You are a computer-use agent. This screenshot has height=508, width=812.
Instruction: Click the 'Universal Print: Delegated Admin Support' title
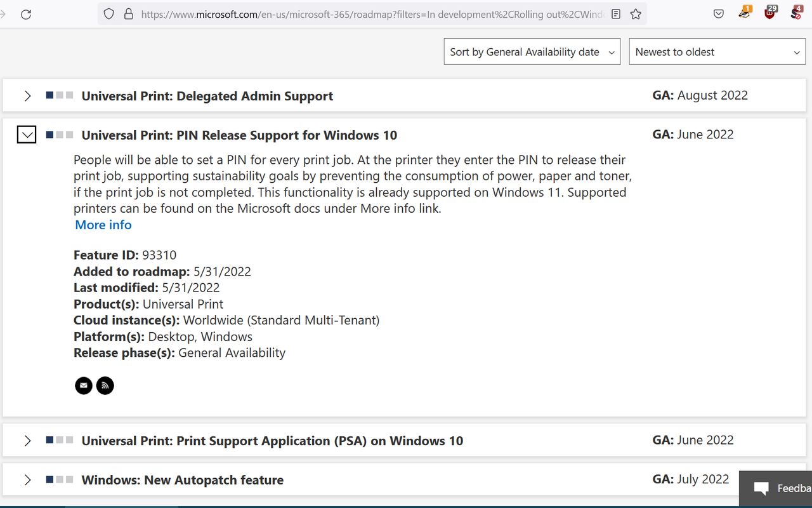207,96
